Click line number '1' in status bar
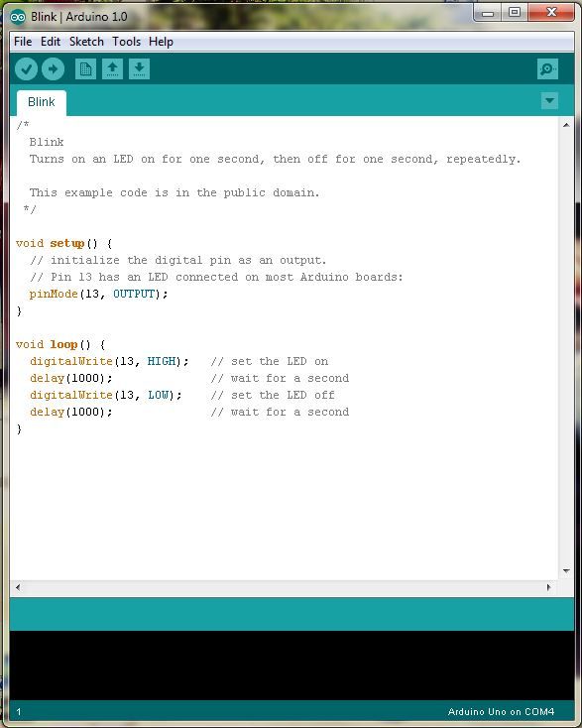Image resolution: width=582 pixels, height=728 pixels. tap(19, 712)
